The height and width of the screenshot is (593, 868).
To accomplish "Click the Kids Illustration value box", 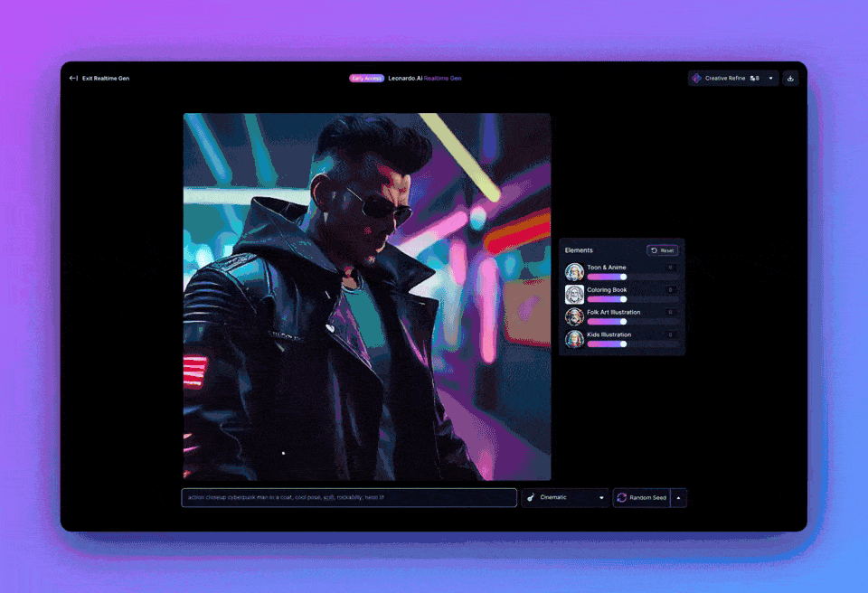I will pos(670,334).
